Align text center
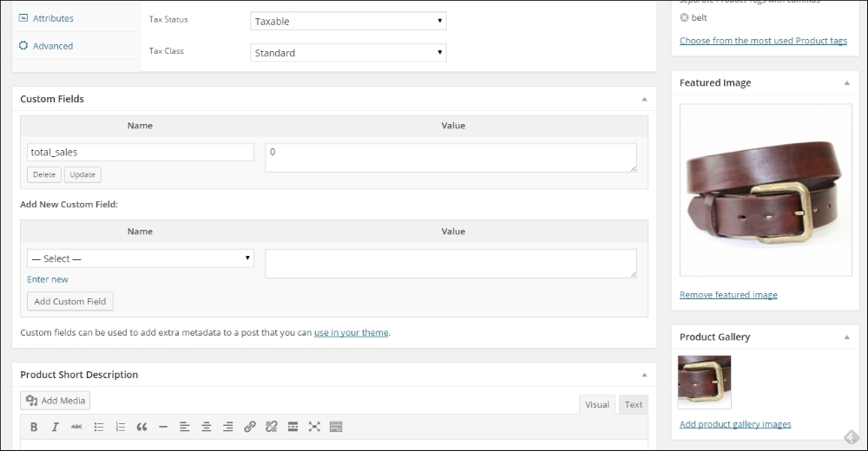Viewport: 868px width, 451px height. (x=206, y=427)
